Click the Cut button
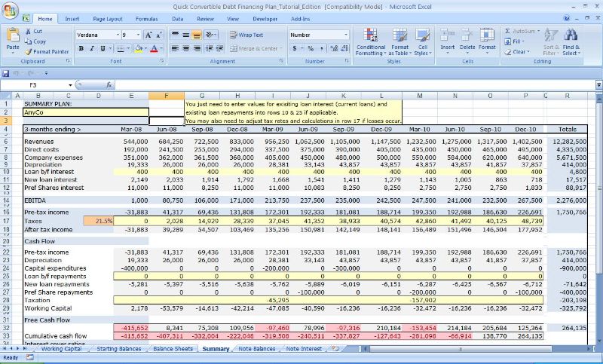Screen dimensions: 603x364 tap(35, 32)
